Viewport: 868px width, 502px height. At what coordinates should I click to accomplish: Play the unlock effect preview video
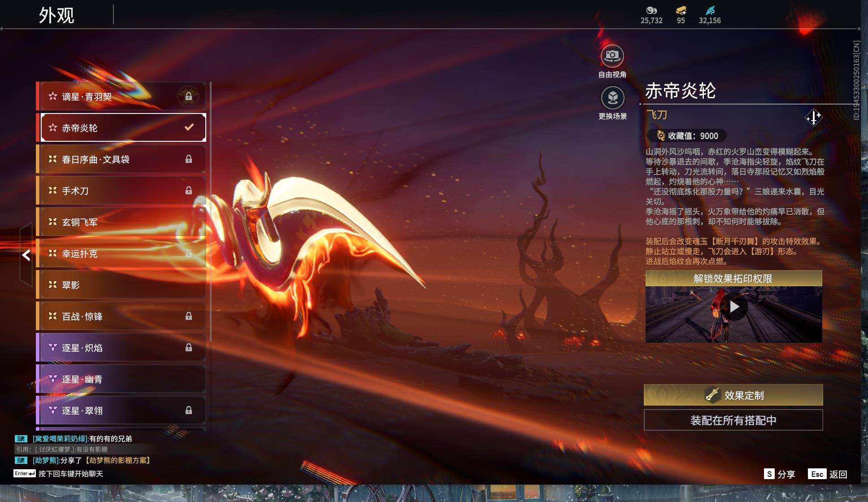[734, 307]
